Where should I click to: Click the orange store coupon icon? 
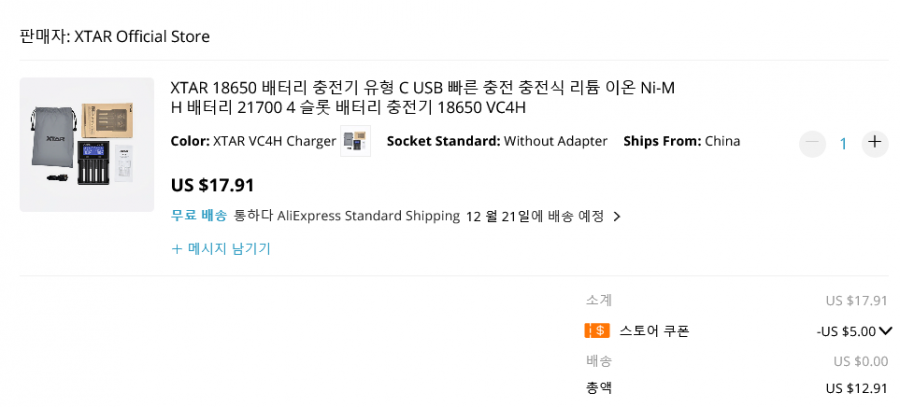coord(597,331)
